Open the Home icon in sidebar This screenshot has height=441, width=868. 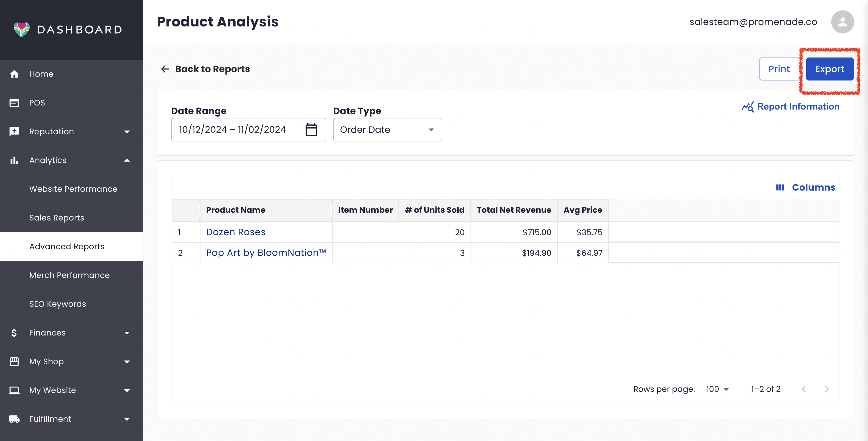tap(14, 74)
